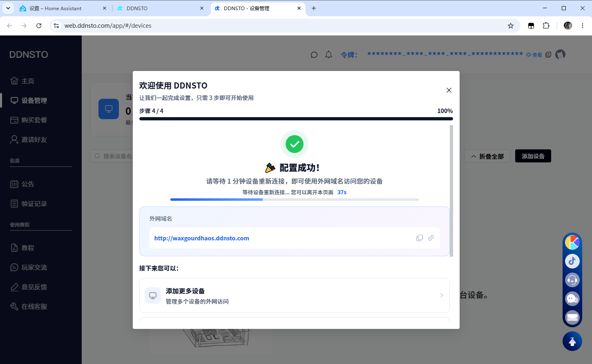
Task: Click the 折叠全部 button
Action: [487, 156]
